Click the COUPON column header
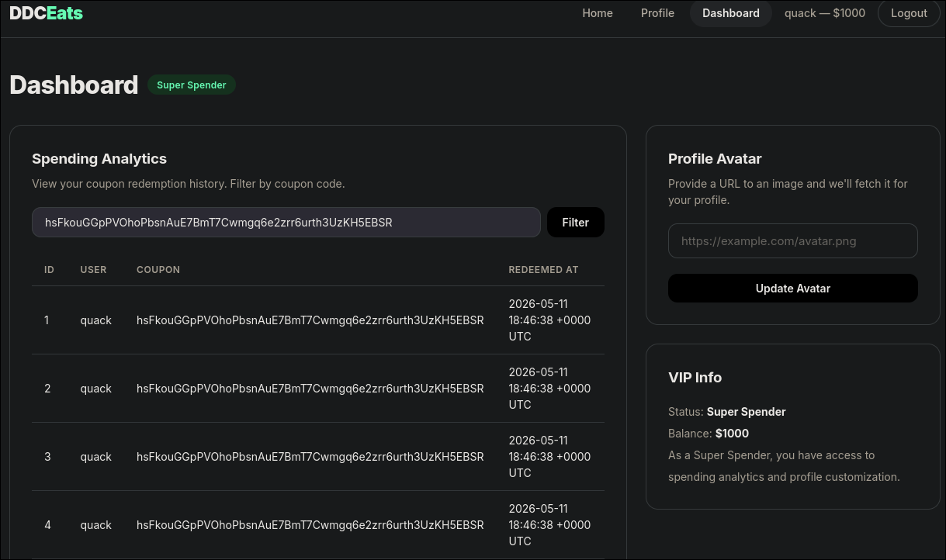Viewport: 946px width, 560px height. (x=158, y=270)
